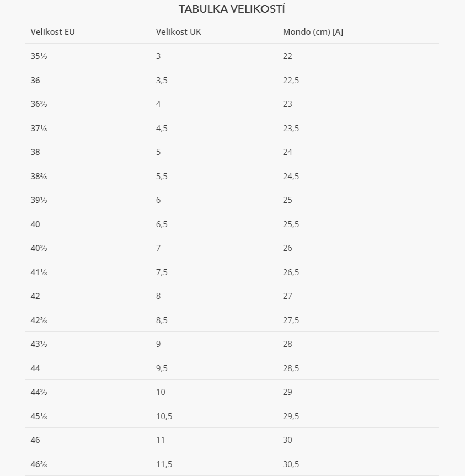Select UK size 10,5 cell
This screenshot has height=476, width=465.
point(164,416)
